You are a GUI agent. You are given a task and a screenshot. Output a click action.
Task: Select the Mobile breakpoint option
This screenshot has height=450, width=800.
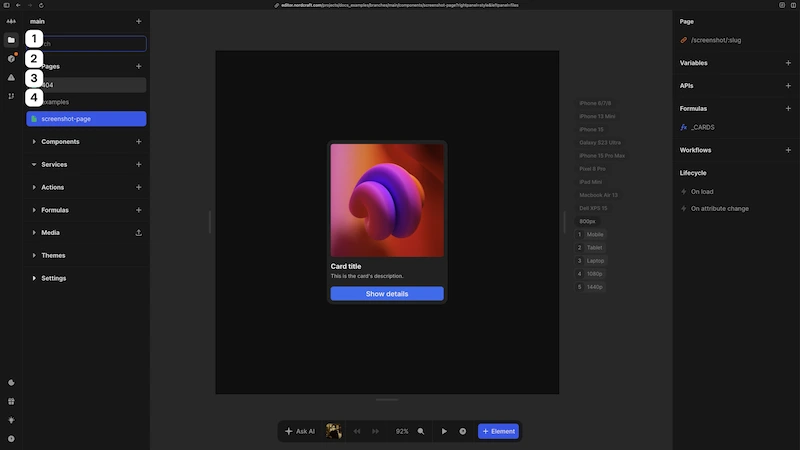click(x=590, y=235)
